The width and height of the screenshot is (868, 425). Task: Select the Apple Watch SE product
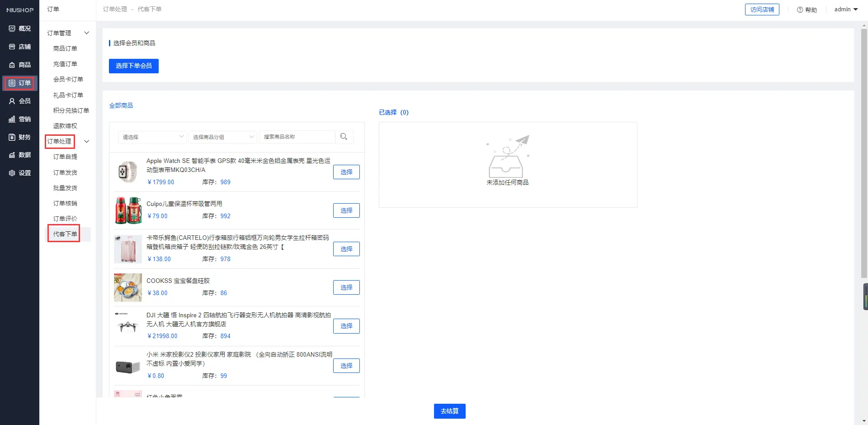(x=346, y=172)
